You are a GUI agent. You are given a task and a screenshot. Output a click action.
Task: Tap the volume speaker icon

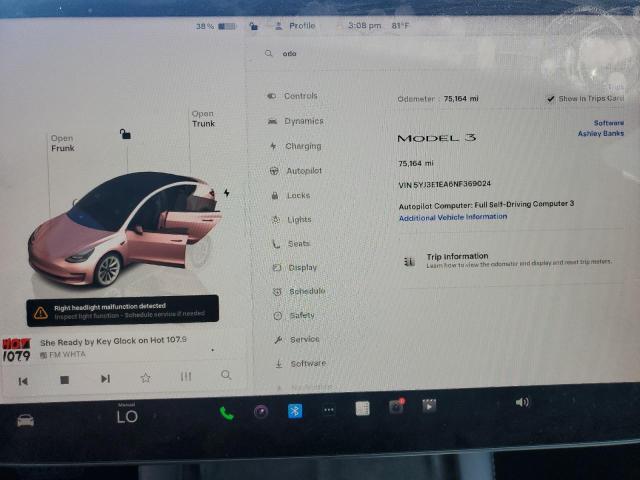(x=521, y=402)
